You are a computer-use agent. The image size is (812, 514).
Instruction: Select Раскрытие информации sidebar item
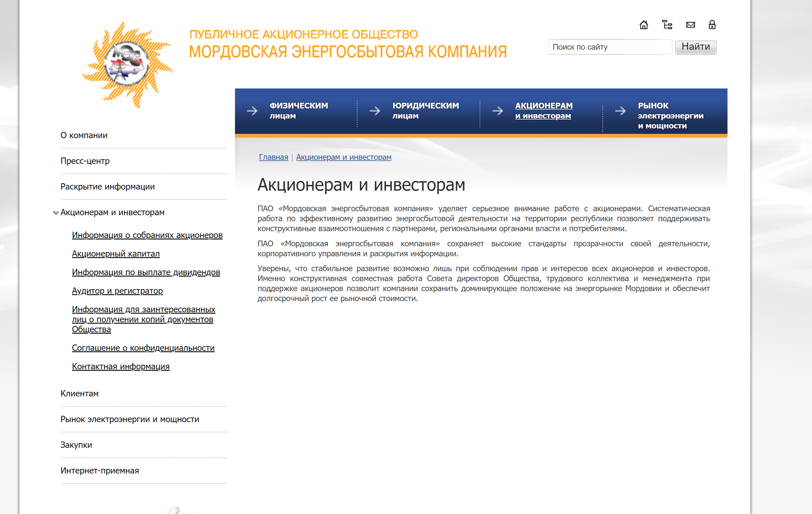tap(107, 186)
